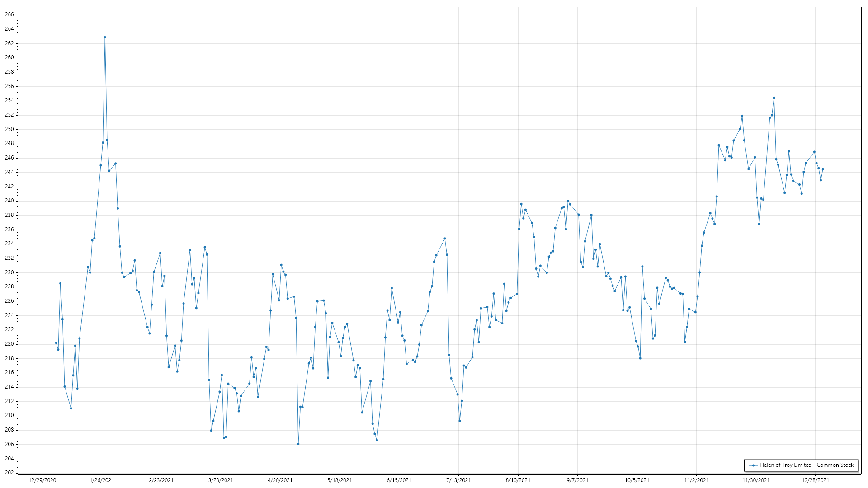This screenshot has height=488, width=868.
Task: Select the 4/20/2021 x-axis date label
Action: [280, 480]
